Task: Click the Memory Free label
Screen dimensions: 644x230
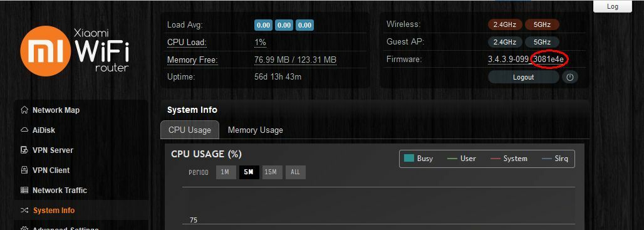Action: (x=192, y=60)
